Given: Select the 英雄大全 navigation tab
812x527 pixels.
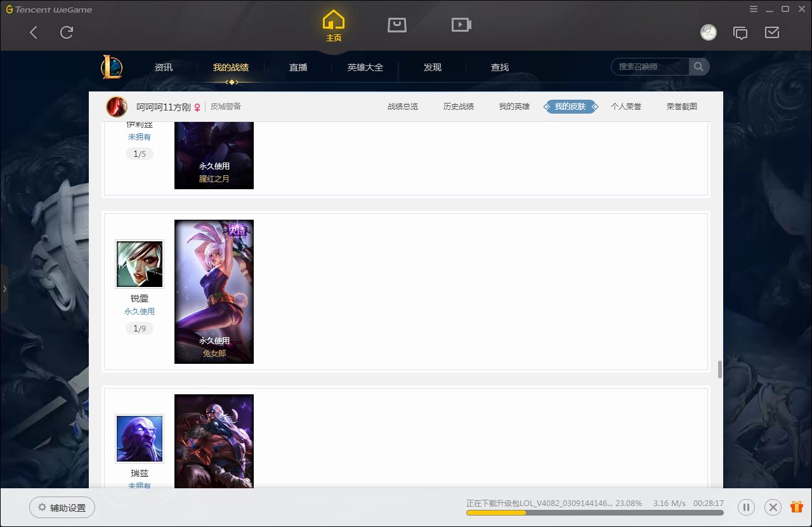Looking at the screenshot, I should (365, 67).
